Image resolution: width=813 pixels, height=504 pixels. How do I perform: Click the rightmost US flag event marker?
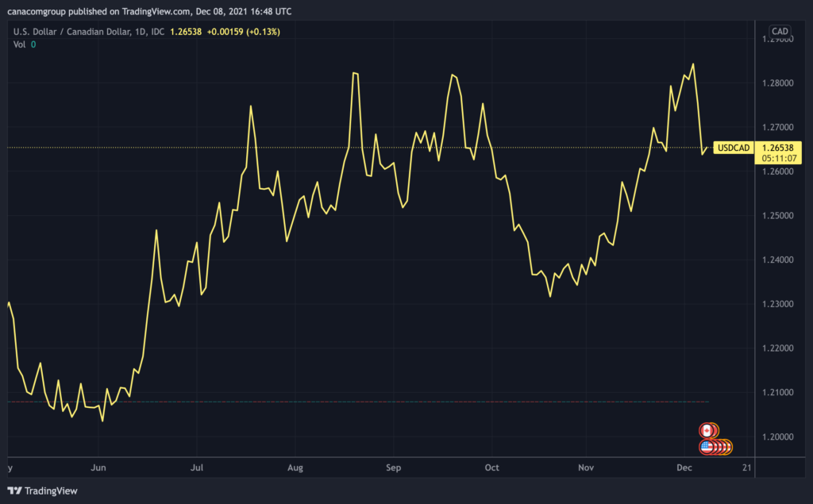click(726, 448)
